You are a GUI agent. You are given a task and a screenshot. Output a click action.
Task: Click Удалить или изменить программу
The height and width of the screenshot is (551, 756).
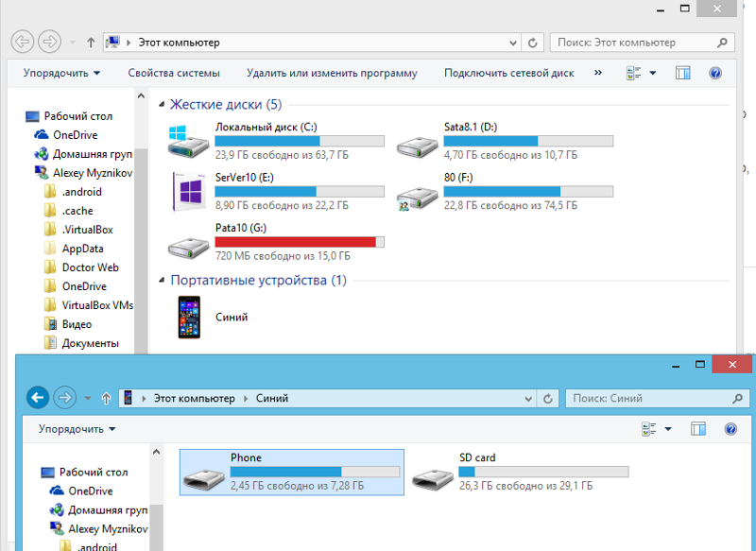point(332,74)
